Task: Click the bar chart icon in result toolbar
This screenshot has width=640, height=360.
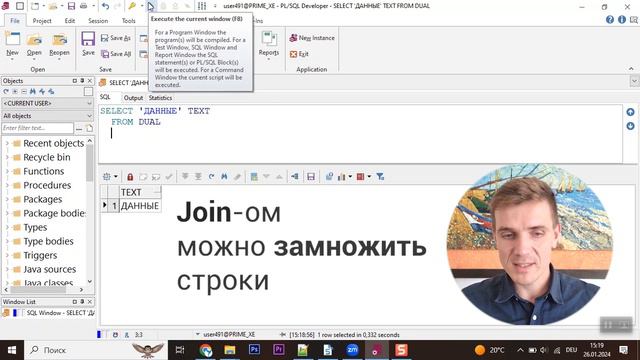Action: (342, 177)
